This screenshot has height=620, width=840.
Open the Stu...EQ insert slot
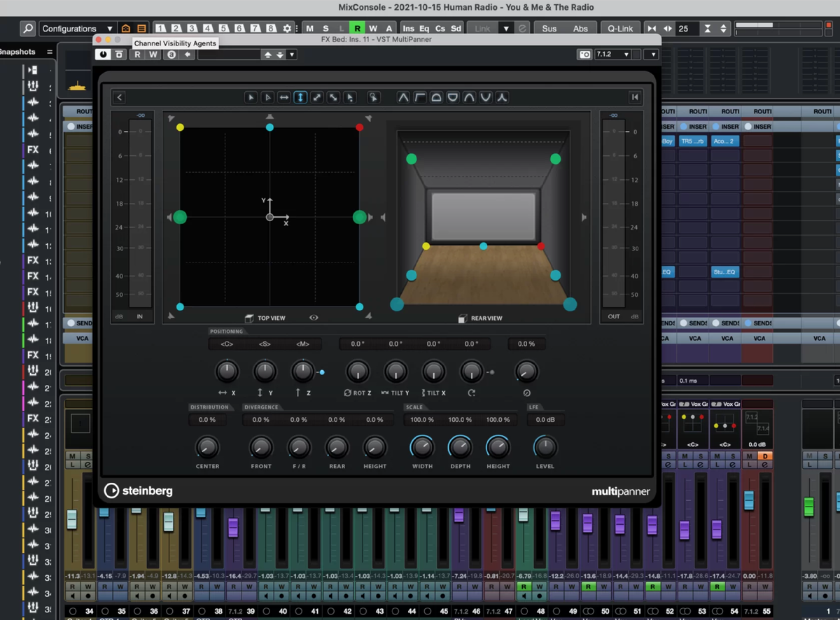(x=724, y=272)
